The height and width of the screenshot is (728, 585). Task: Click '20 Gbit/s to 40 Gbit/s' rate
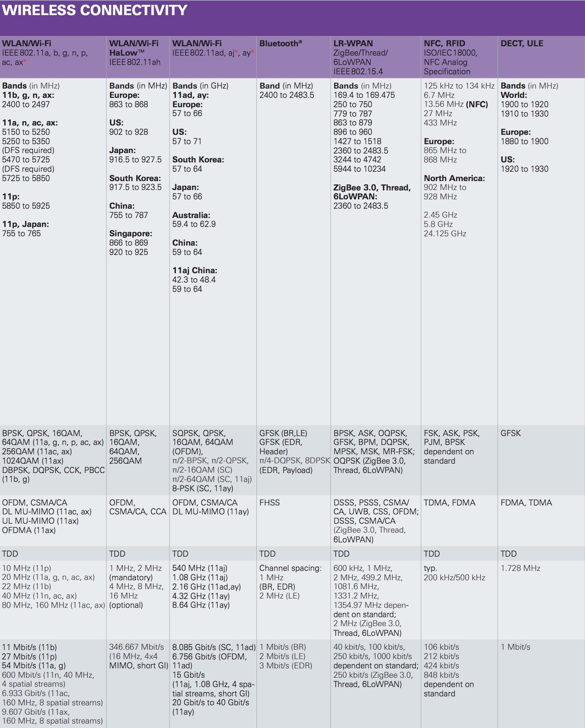tap(211, 703)
